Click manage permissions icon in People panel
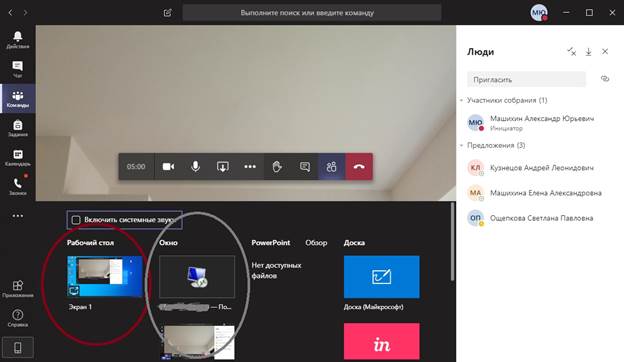Image resolution: width=624 pixels, height=362 pixels. (x=571, y=51)
